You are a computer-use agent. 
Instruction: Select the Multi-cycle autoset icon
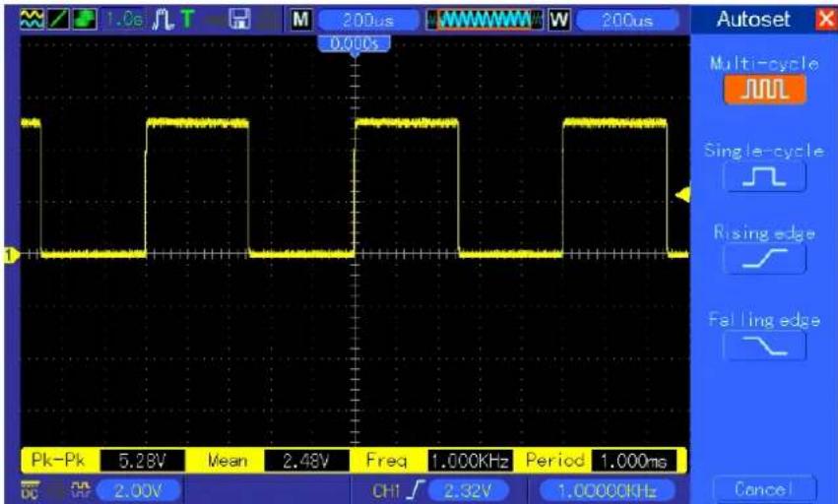765,90
